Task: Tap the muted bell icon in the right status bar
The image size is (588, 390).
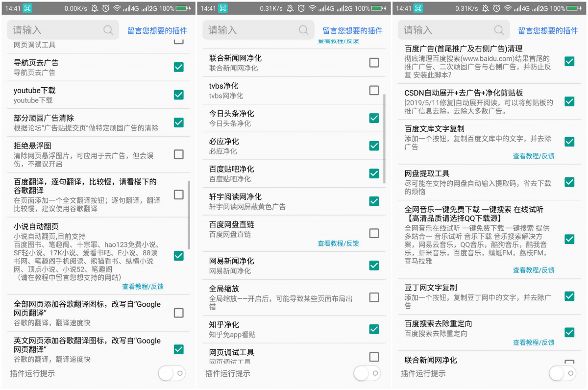Action: 486,8
